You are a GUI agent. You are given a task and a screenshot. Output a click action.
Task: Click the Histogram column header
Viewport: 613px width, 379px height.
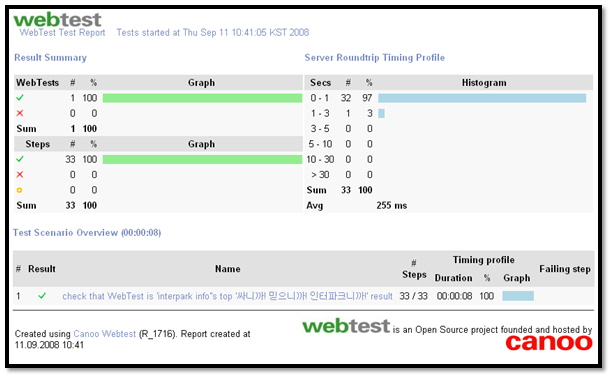[x=484, y=83]
